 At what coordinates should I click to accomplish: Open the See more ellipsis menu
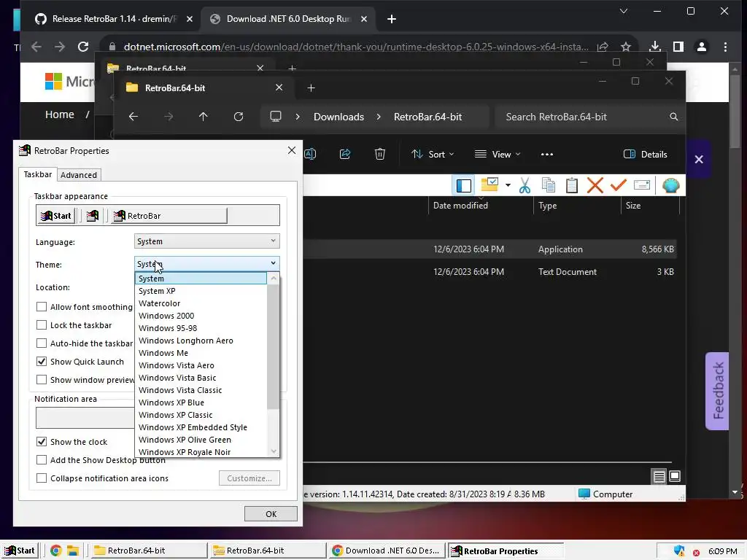(547, 155)
